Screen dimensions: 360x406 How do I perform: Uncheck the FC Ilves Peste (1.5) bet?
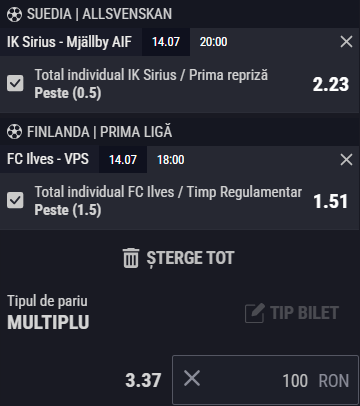15,200
